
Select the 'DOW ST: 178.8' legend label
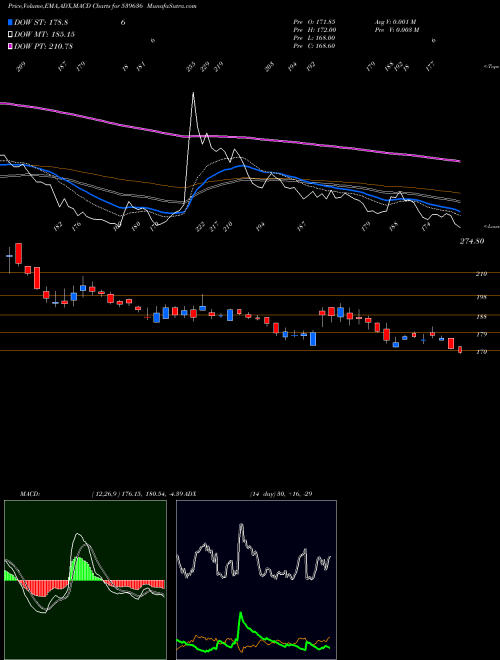[41, 22]
